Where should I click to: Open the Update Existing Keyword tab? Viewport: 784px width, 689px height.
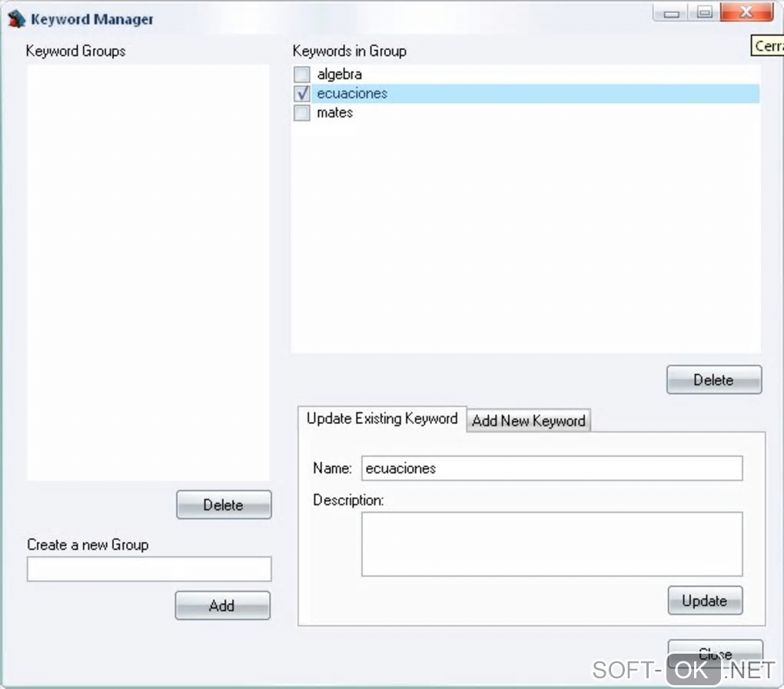[382, 419]
